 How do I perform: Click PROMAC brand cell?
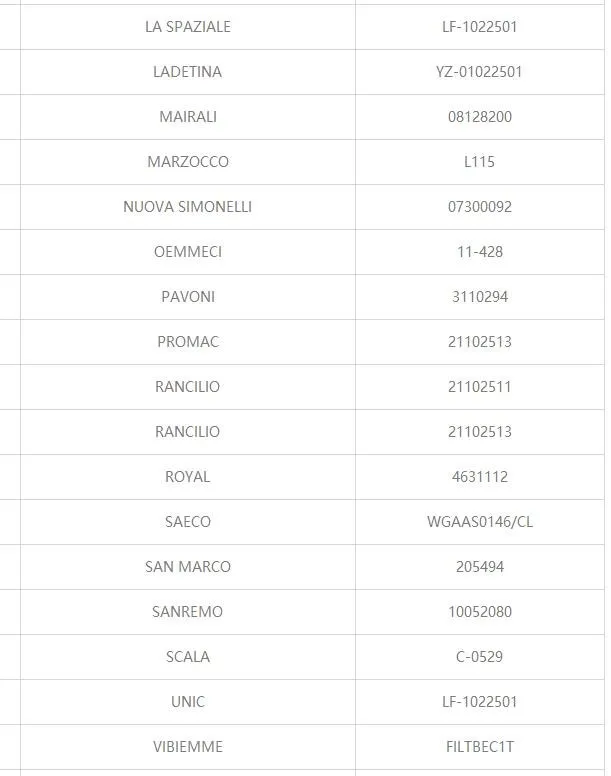pos(188,342)
